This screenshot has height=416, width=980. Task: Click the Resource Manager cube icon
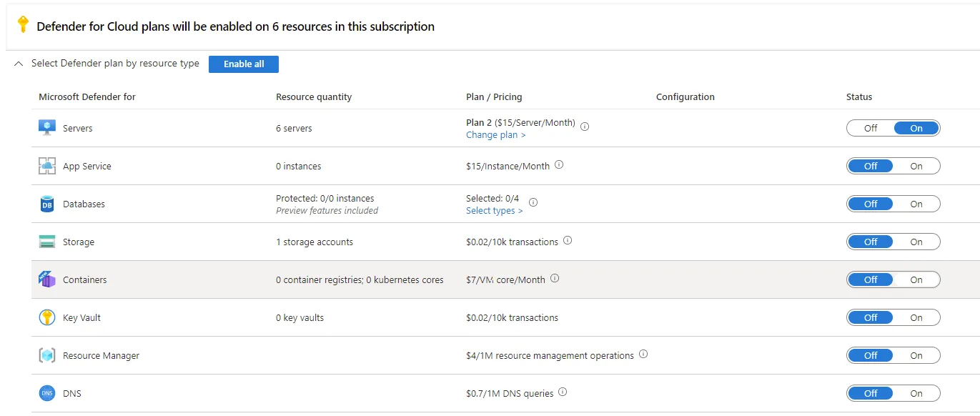(x=46, y=355)
